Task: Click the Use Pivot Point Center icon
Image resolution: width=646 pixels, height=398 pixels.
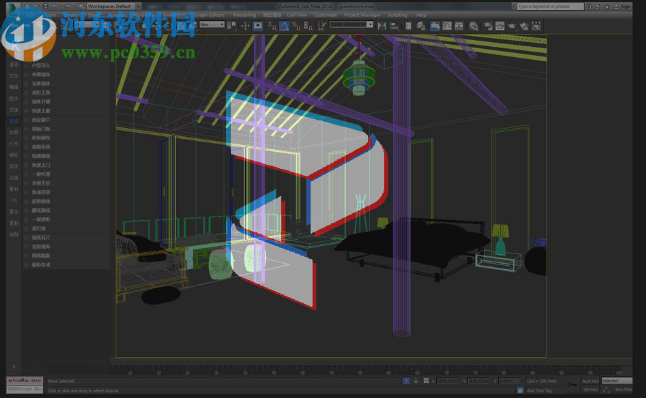Action: 232,26
